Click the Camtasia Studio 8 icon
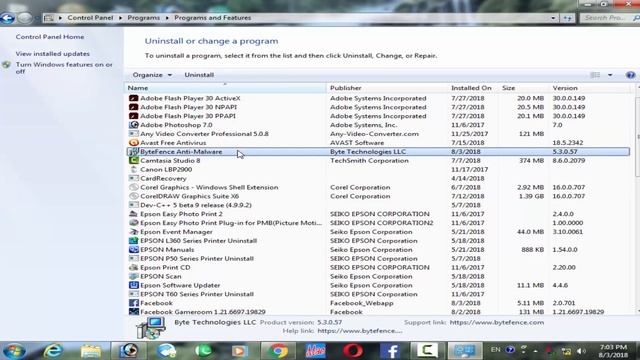This screenshot has width=640, height=360. 133,161
